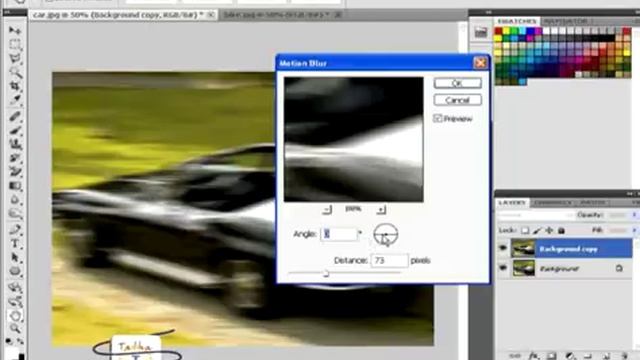Click OK in Motion Blur dialog
The width and height of the screenshot is (640, 360).
click(458, 83)
